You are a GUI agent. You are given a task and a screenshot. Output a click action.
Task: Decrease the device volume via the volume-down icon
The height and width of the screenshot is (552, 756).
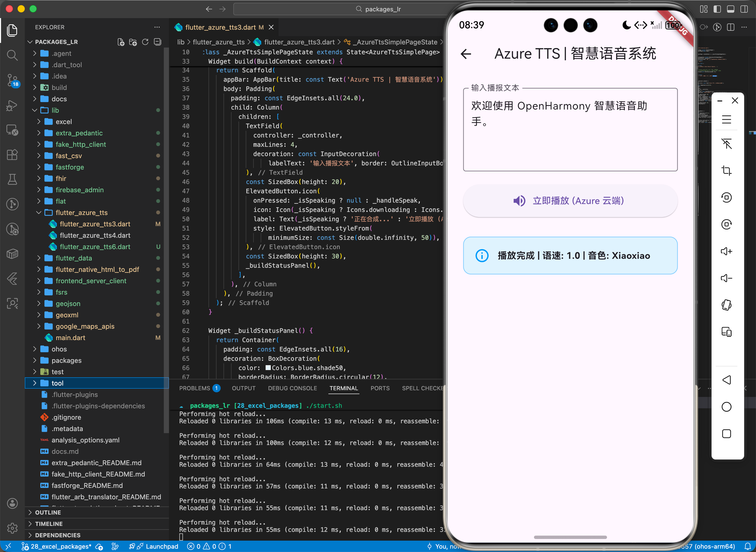[727, 278]
